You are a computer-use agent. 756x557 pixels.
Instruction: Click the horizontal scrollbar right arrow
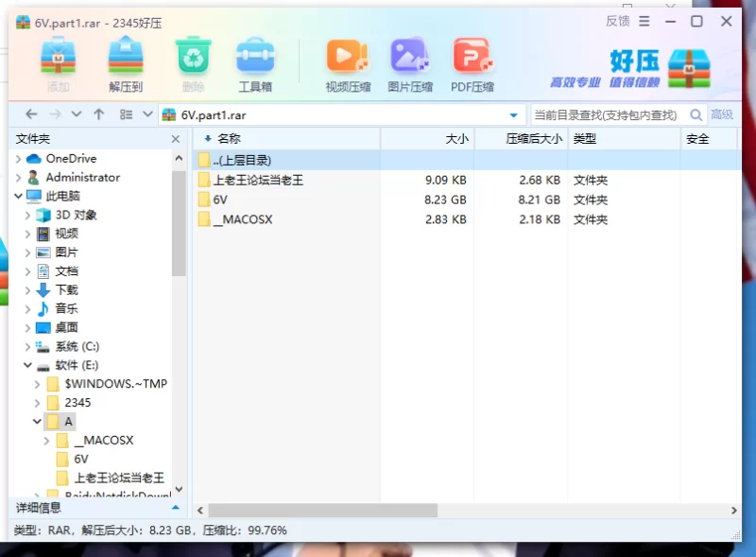pos(734,510)
